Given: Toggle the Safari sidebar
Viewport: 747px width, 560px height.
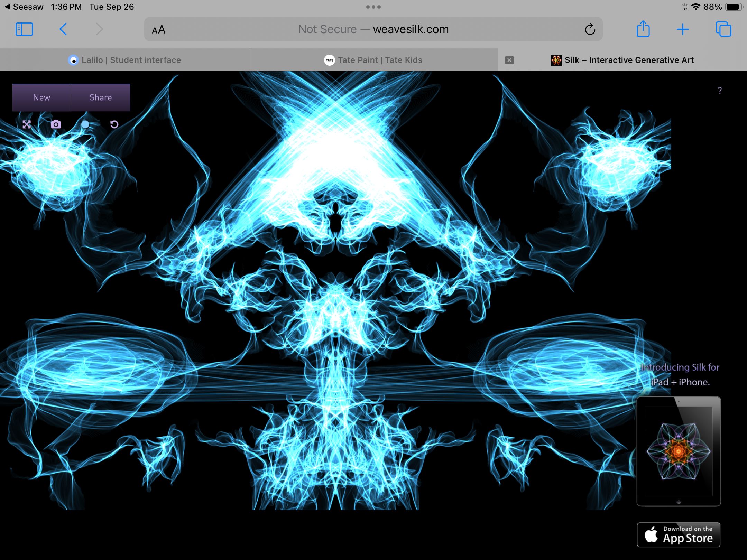Looking at the screenshot, I should click(x=24, y=29).
